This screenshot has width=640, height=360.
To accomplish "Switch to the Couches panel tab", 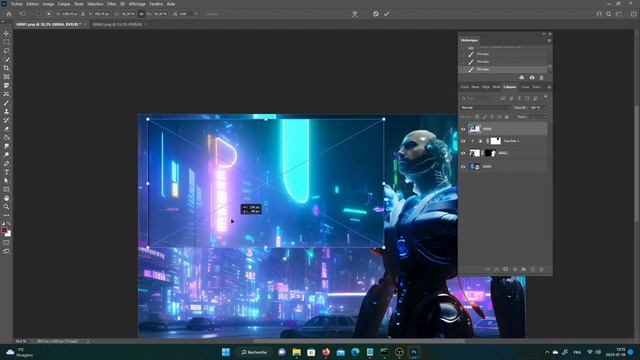I will (465, 87).
